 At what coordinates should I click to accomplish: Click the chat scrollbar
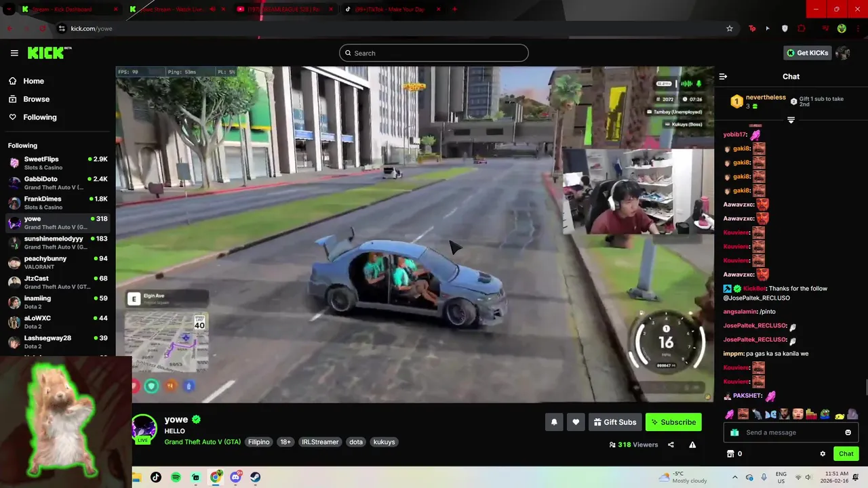tap(865, 388)
